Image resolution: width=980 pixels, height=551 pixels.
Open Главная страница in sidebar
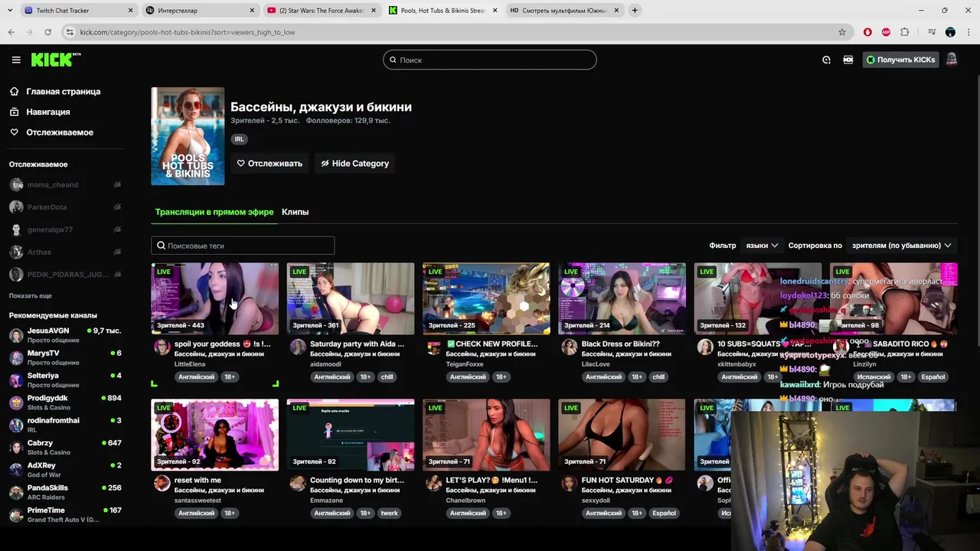63,91
